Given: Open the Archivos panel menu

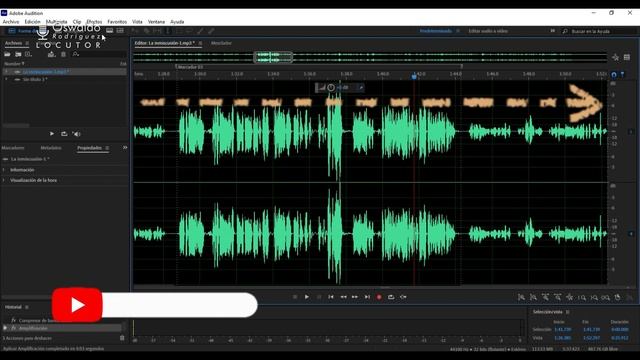Looking at the screenshot, I should (27, 43).
